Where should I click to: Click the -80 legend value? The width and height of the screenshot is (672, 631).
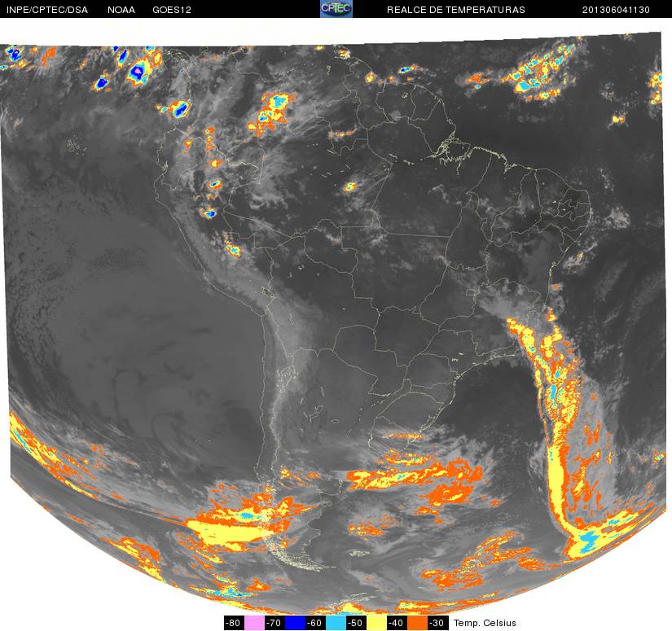coord(234,623)
